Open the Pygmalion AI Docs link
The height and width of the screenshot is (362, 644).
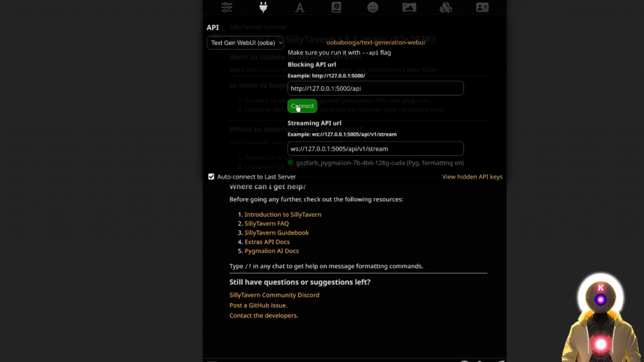point(272,251)
